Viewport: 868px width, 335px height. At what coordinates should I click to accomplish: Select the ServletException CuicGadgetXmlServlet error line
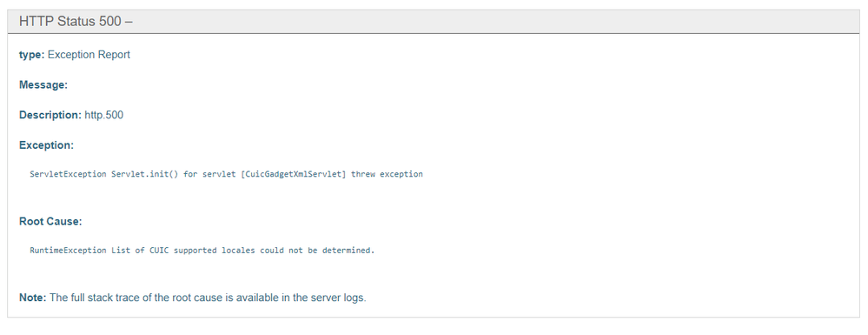tap(227, 174)
